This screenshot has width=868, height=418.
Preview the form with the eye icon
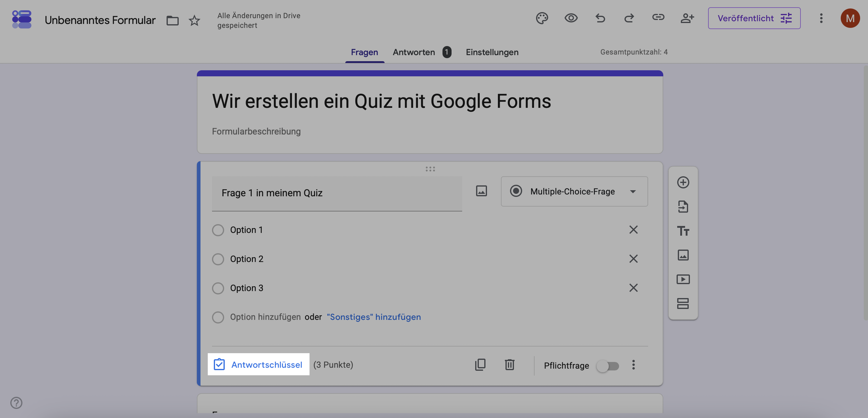point(571,18)
